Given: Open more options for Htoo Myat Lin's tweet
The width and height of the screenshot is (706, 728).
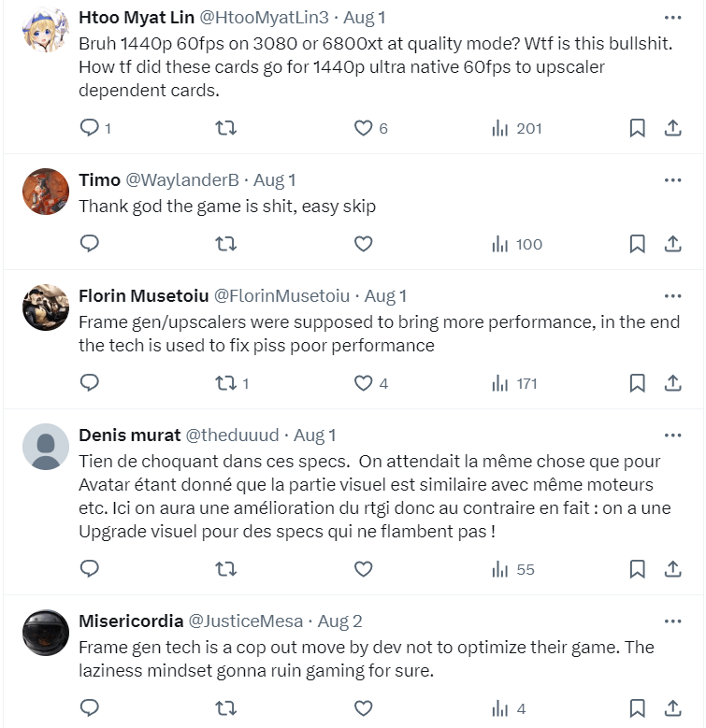Looking at the screenshot, I should (672, 18).
